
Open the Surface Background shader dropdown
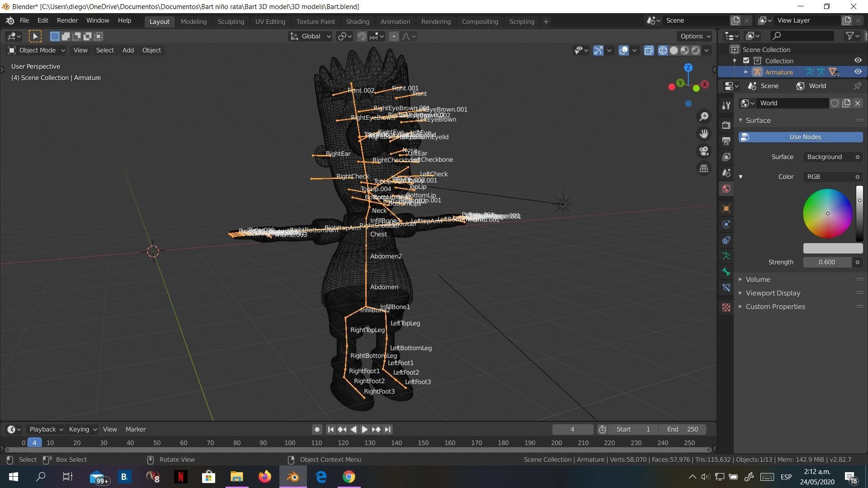coord(833,157)
